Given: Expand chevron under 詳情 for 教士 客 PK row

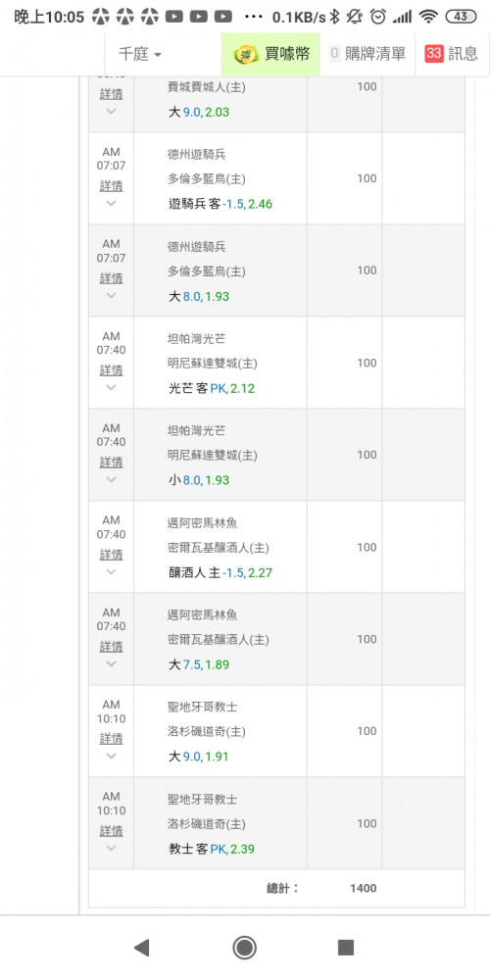Looking at the screenshot, I should pyautogui.click(x=112, y=848).
